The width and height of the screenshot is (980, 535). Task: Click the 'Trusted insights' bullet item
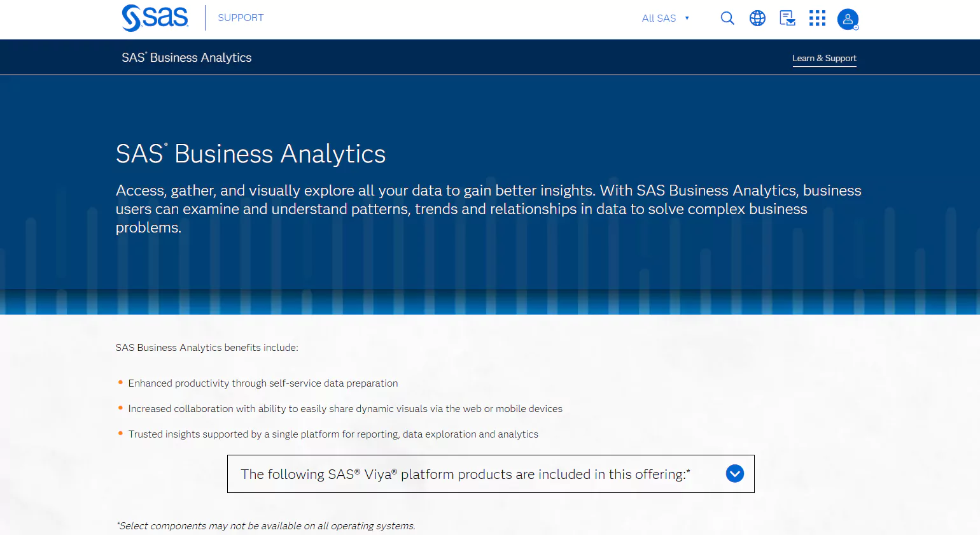pyautogui.click(x=333, y=434)
